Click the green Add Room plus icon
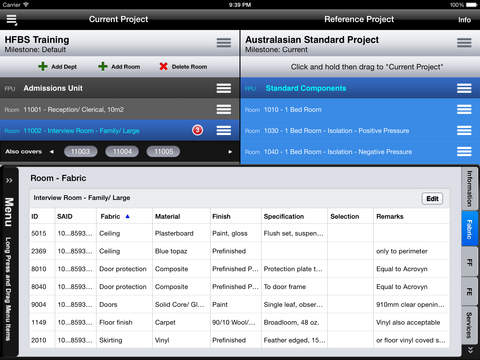Image resolution: width=480 pixels, height=360 pixels. pyautogui.click(x=103, y=66)
